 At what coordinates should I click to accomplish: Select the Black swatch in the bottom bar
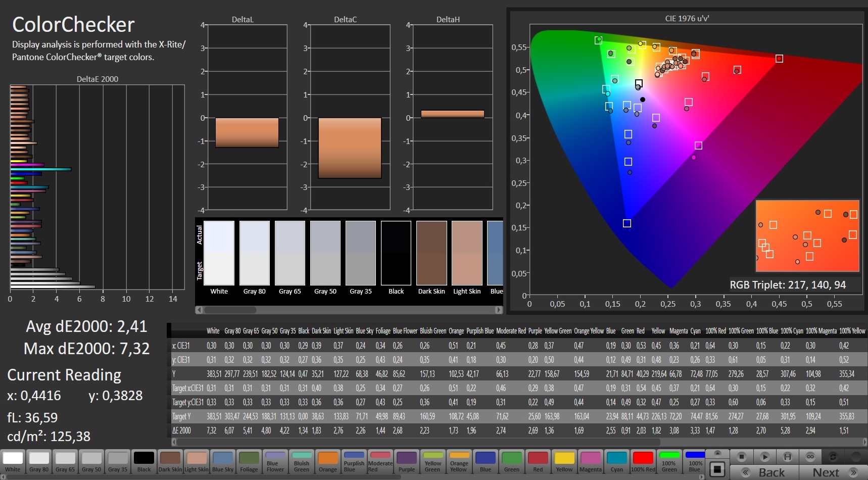coord(144,462)
